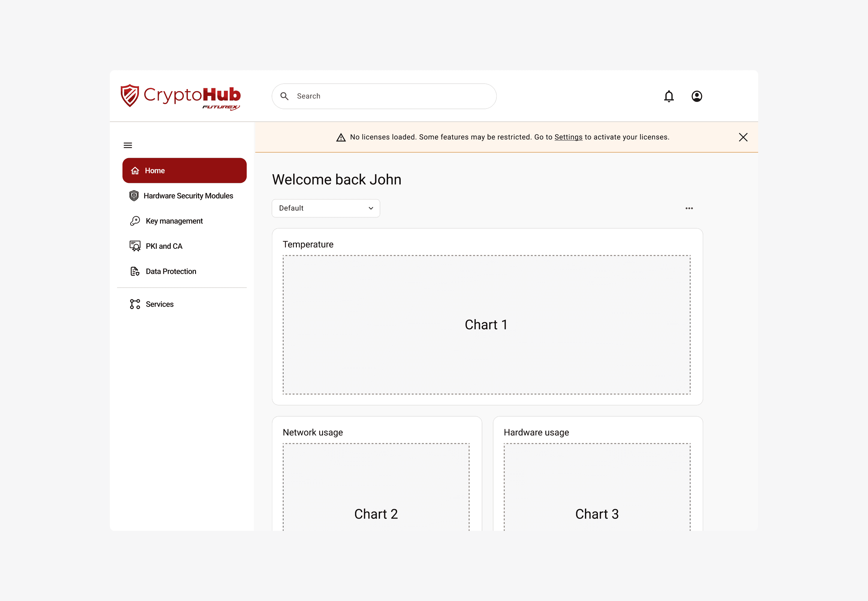
Task: Click the CryptoHub shield logo
Action: click(x=130, y=96)
